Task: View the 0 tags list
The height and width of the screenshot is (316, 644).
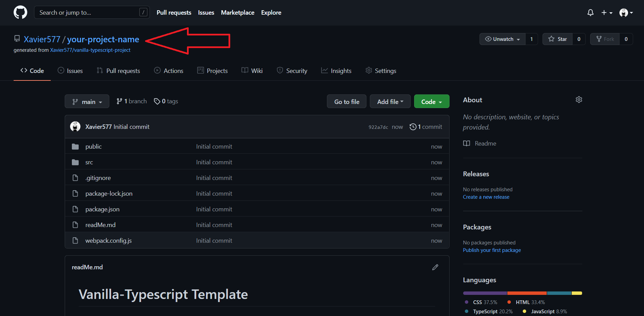Action: coord(166,101)
